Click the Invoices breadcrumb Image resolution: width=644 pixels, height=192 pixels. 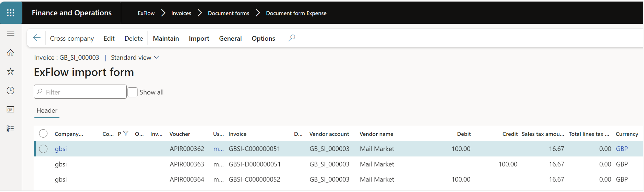[x=181, y=13]
